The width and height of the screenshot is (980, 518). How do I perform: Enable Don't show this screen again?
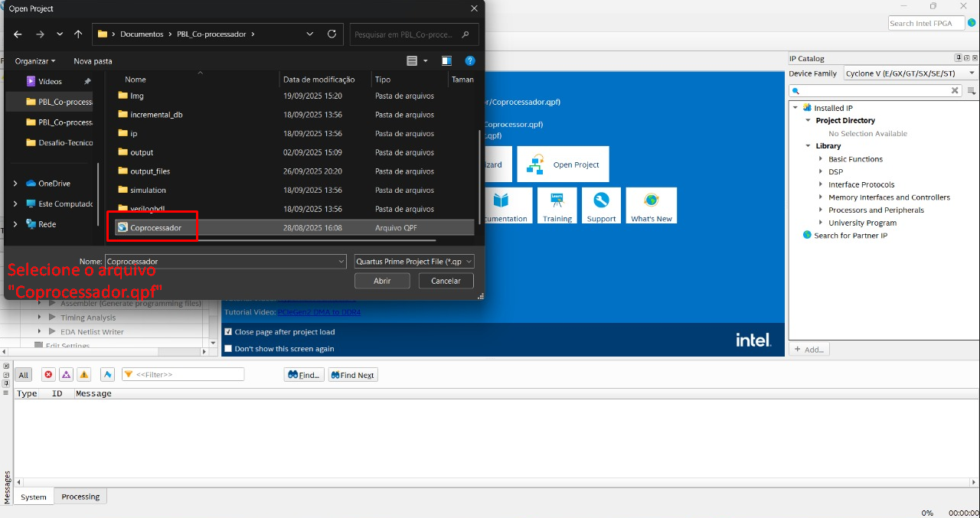[x=228, y=349]
